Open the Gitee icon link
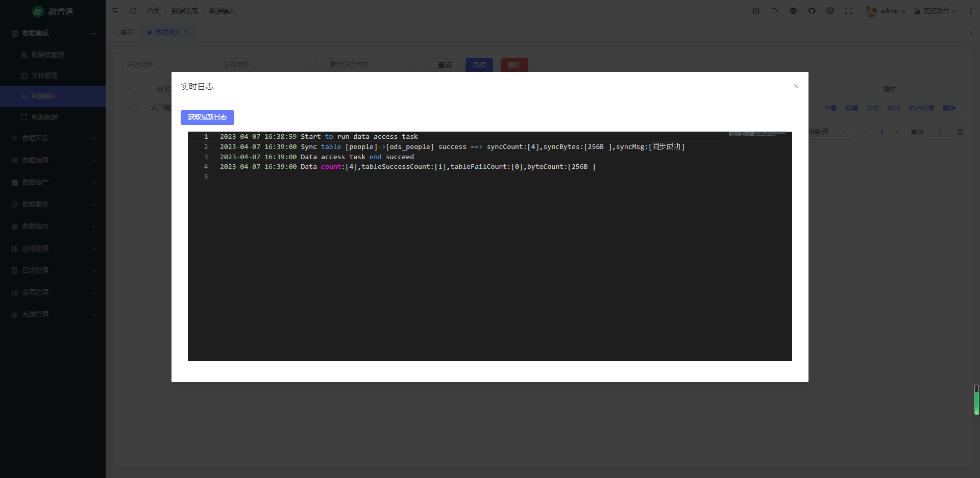The width and height of the screenshot is (980, 478). click(x=830, y=11)
